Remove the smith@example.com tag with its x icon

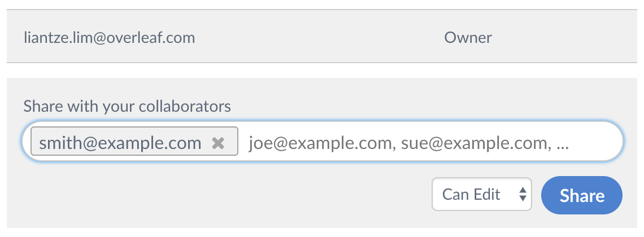(218, 143)
